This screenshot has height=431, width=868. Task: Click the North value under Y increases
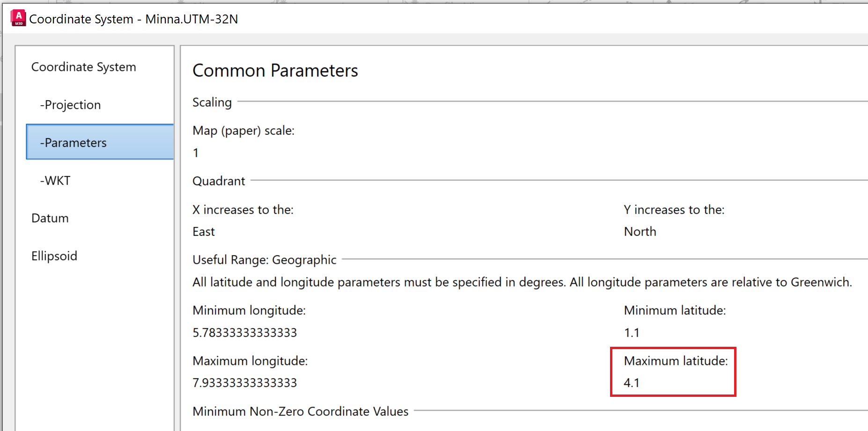[640, 232]
